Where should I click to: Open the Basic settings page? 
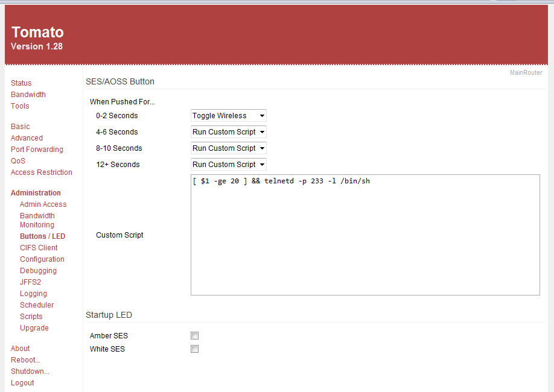pyautogui.click(x=20, y=127)
